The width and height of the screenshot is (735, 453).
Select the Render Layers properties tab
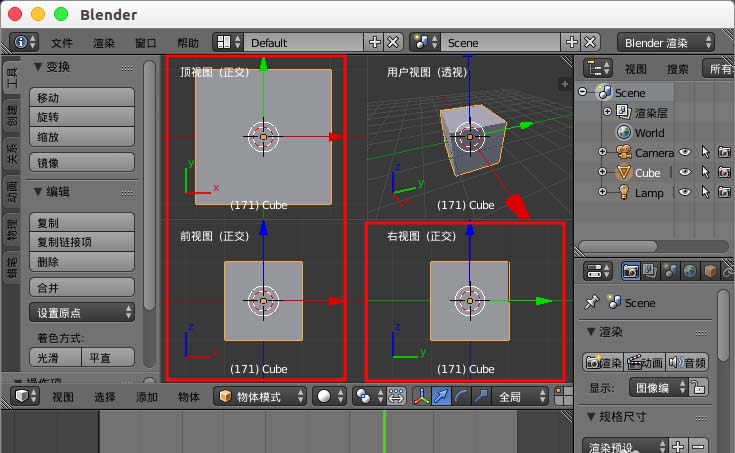pos(650,271)
